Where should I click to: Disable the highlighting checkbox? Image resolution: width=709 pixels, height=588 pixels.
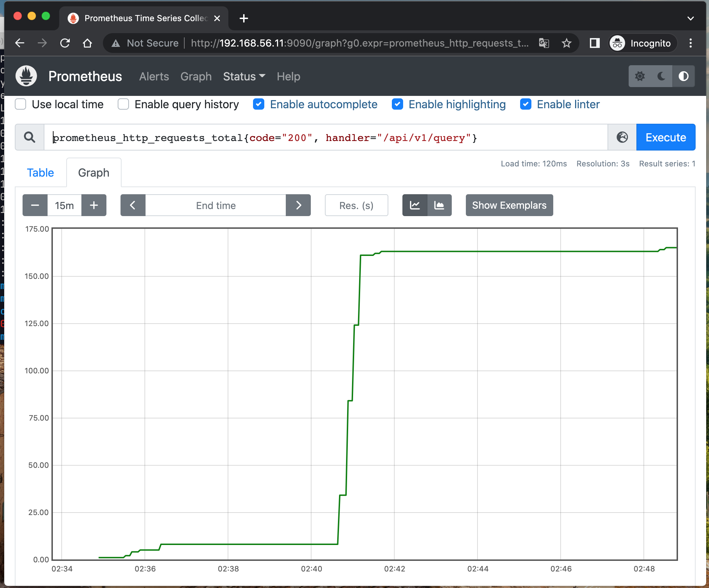pos(397,104)
